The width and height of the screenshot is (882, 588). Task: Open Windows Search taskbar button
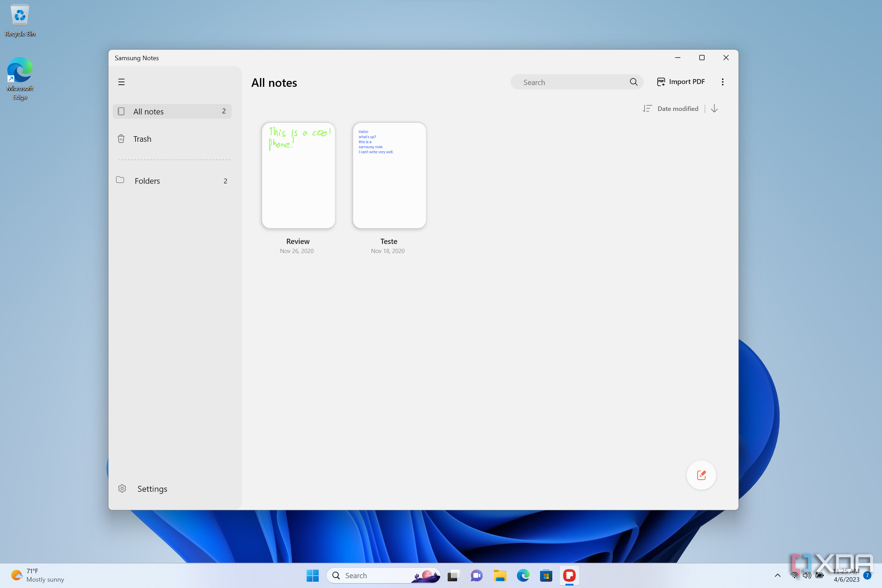coord(381,575)
